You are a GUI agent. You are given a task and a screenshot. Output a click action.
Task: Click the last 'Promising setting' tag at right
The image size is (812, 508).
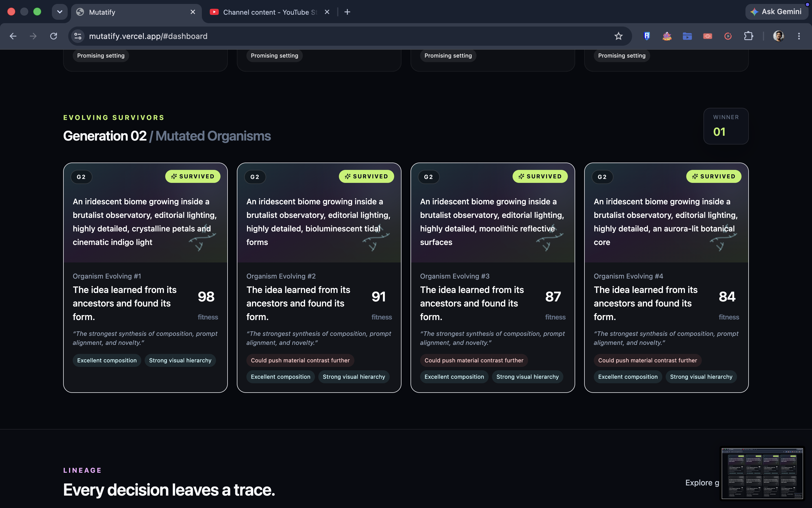[x=621, y=55]
